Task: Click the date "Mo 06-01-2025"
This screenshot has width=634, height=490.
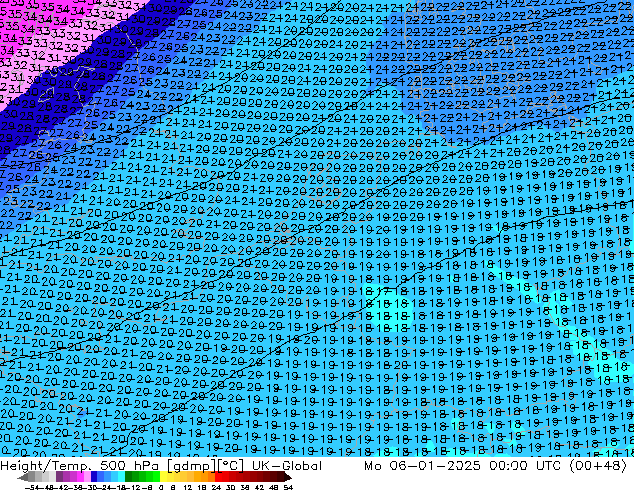Action: [x=422, y=466]
